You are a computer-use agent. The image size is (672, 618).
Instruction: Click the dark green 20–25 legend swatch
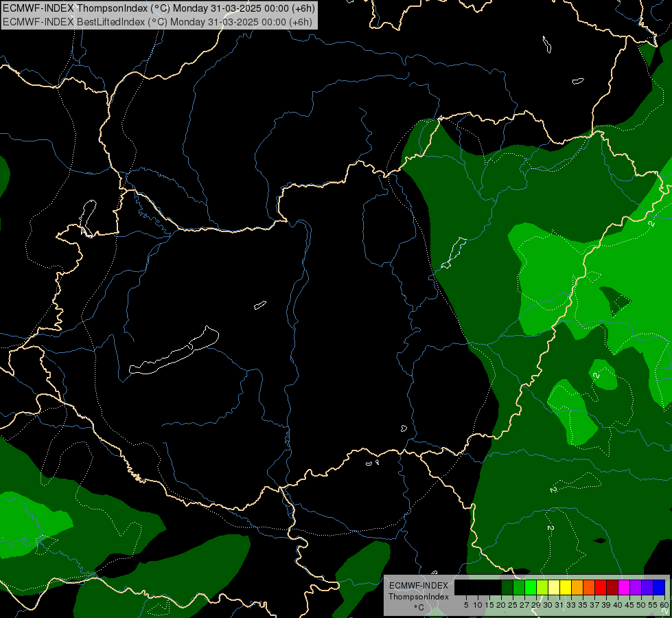[x=507, y=587]
